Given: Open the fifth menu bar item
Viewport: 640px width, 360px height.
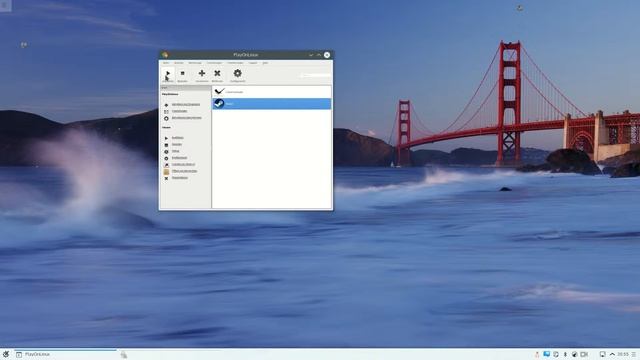Looking at the screenshot, I should point(235,63).
